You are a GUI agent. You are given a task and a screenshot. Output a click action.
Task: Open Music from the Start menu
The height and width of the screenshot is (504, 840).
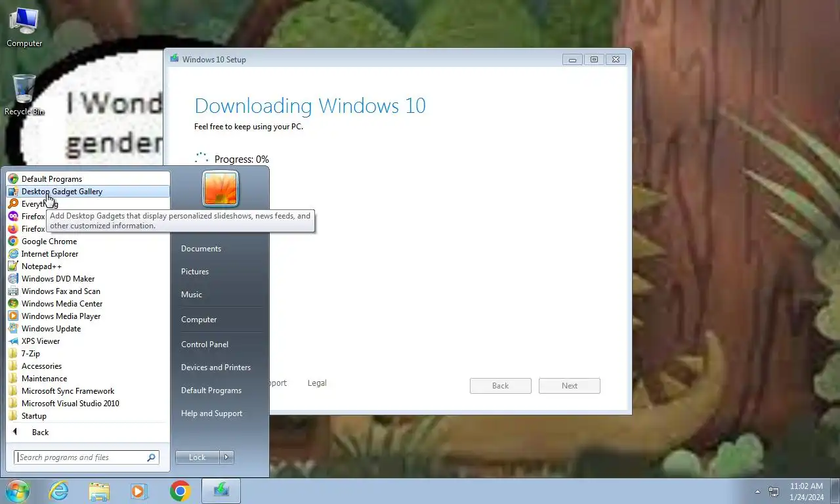[x=220, y=294]
